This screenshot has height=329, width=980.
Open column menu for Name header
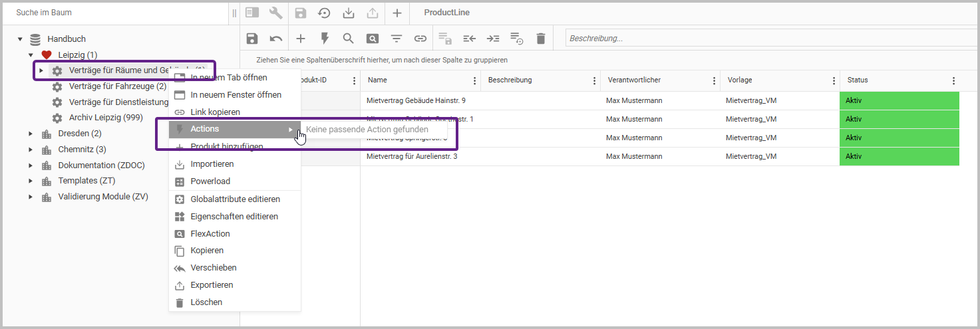(x=474, y=80)
